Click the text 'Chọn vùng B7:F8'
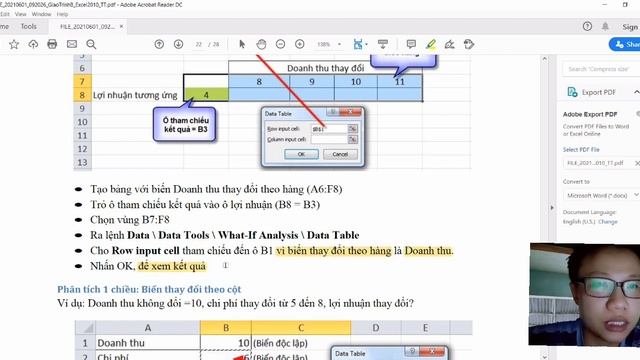The width and height of the screenshot is (640, 360). coord(130,220)
